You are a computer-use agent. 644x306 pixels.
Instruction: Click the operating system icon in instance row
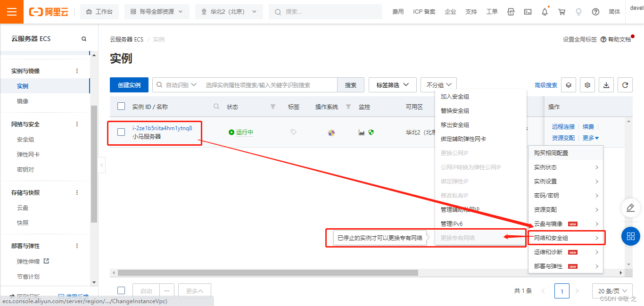[x=331, y=133]
